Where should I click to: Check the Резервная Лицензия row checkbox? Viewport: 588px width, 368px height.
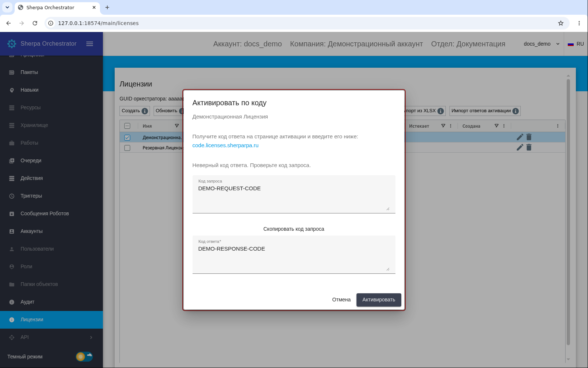[127, 148]
